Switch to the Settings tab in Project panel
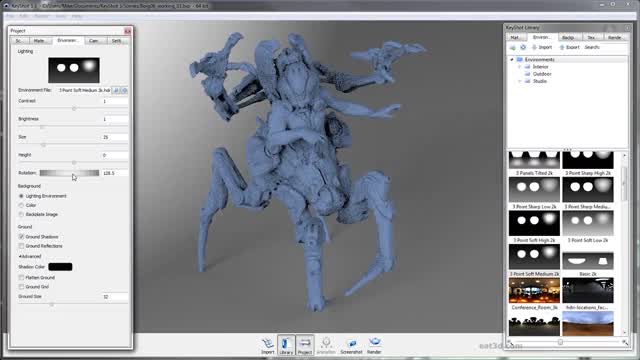This screenshot has width=640, height=360. pyautogui.click(x=117, y=41)
